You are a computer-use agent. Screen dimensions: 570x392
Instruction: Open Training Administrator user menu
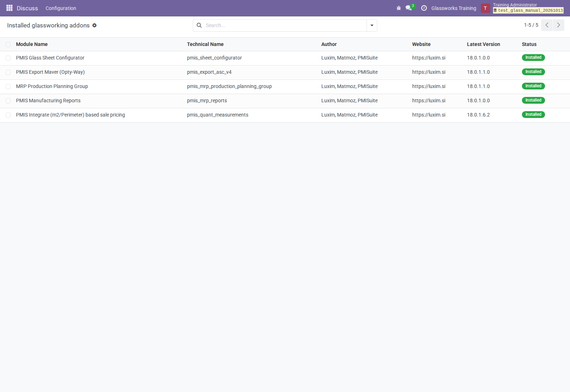coord(515,5)
